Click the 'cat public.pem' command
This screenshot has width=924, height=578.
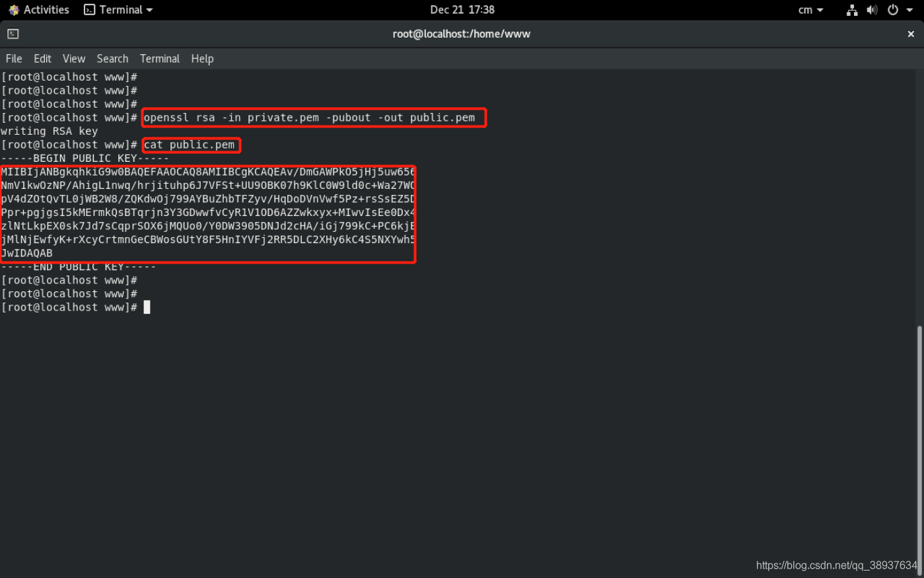pos(190,145)
